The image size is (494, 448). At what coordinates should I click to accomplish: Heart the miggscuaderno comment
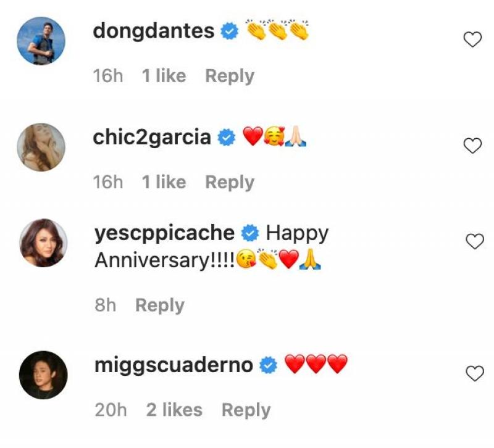pos(474,373)
